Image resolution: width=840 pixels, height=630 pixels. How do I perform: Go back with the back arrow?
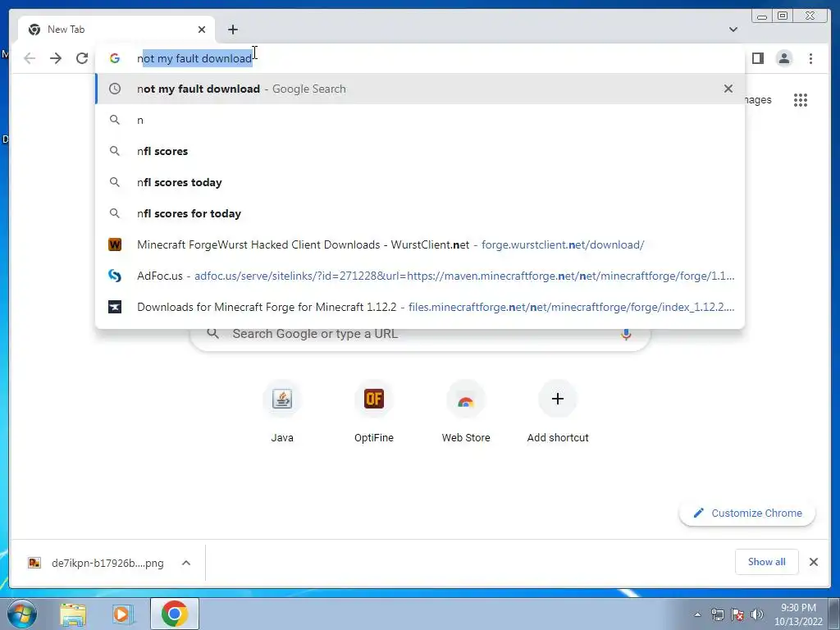tap(30, 58)
